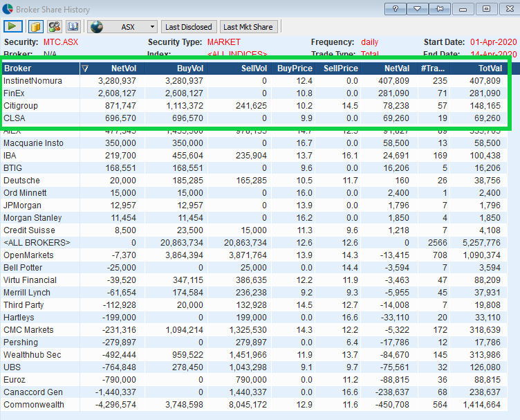Select the JPMorgan broker row
The height and width of the screenshot is (420, 520).
click(254, 206)
